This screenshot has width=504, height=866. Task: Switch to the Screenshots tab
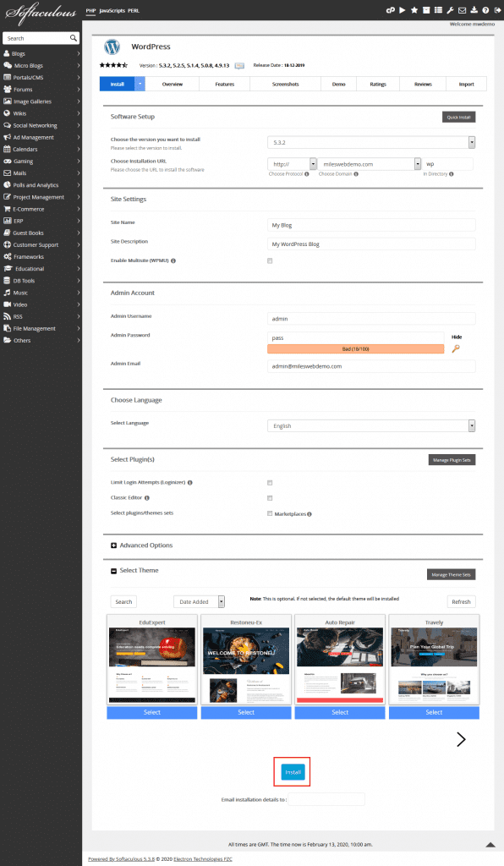point(285,84)
